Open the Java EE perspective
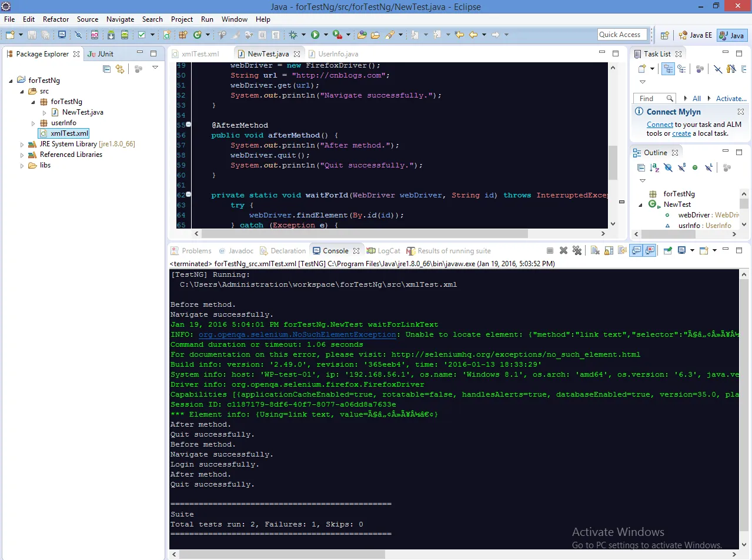 (x=695, y=35)
